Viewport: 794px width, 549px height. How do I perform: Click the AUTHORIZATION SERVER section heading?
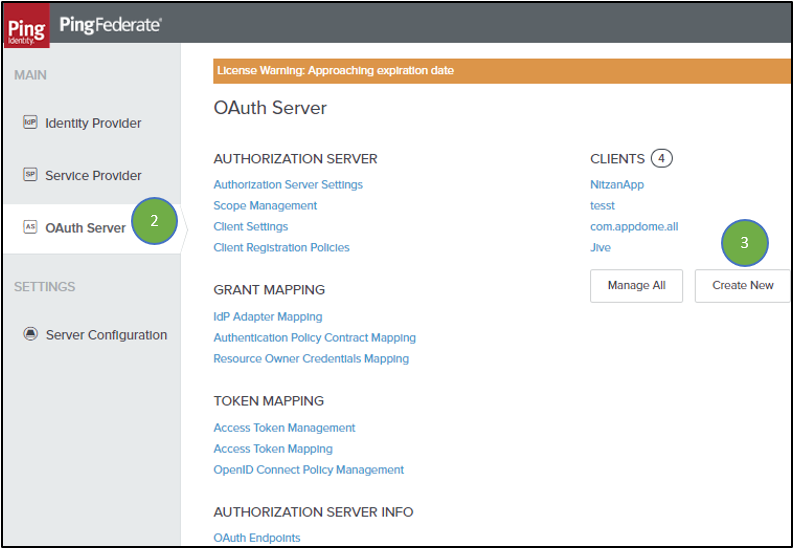tap(296, 159)
